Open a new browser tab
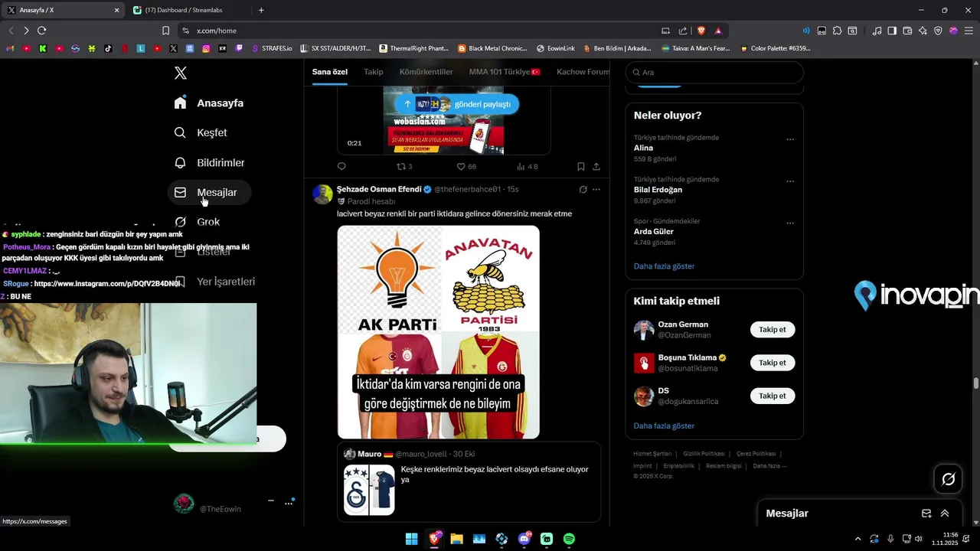This screenshot has height=551, width=980. pos(261,10)
